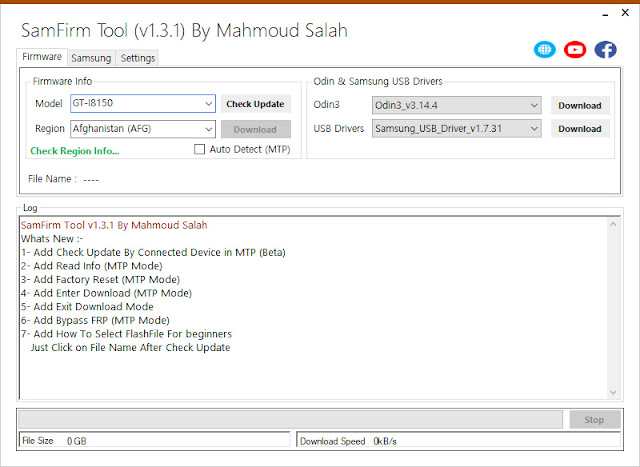Switch to the Samsung tab

point(91,58)
